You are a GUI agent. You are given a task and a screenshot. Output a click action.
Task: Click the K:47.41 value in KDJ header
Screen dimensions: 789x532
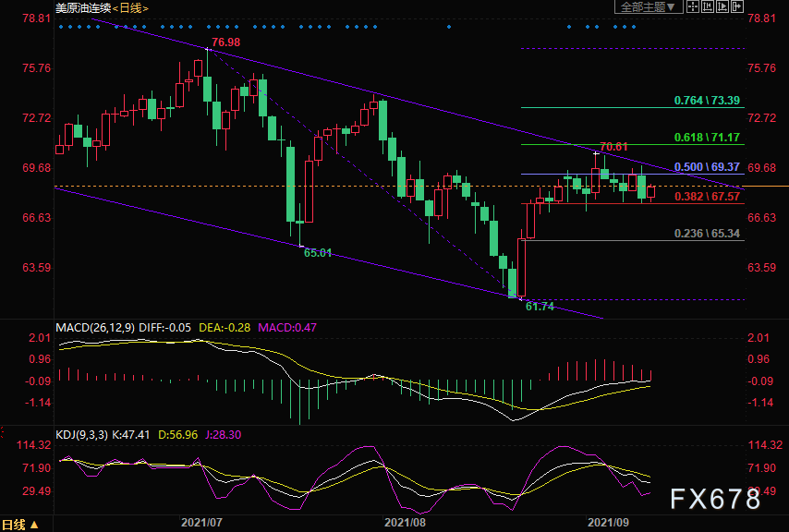click(130, 434)
